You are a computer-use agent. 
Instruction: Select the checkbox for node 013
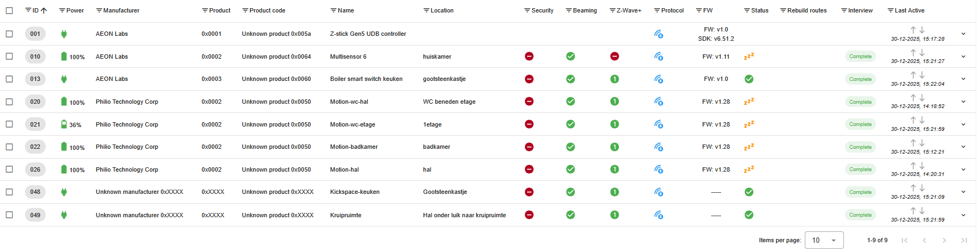(9, 79)
